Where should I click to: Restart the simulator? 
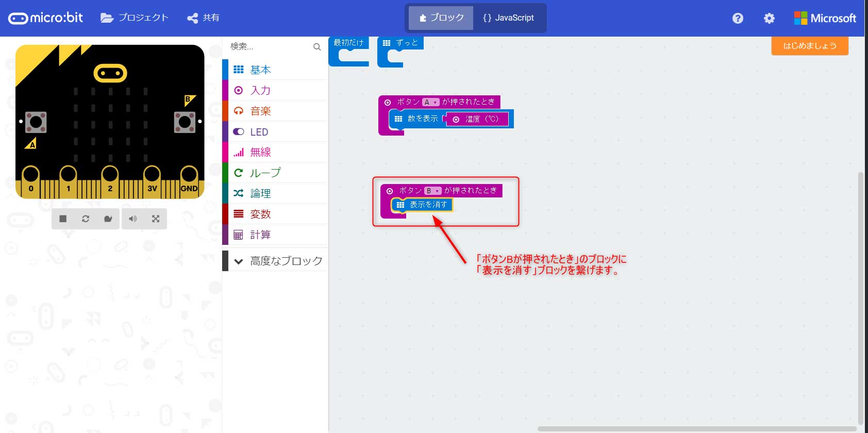(86, 219)
